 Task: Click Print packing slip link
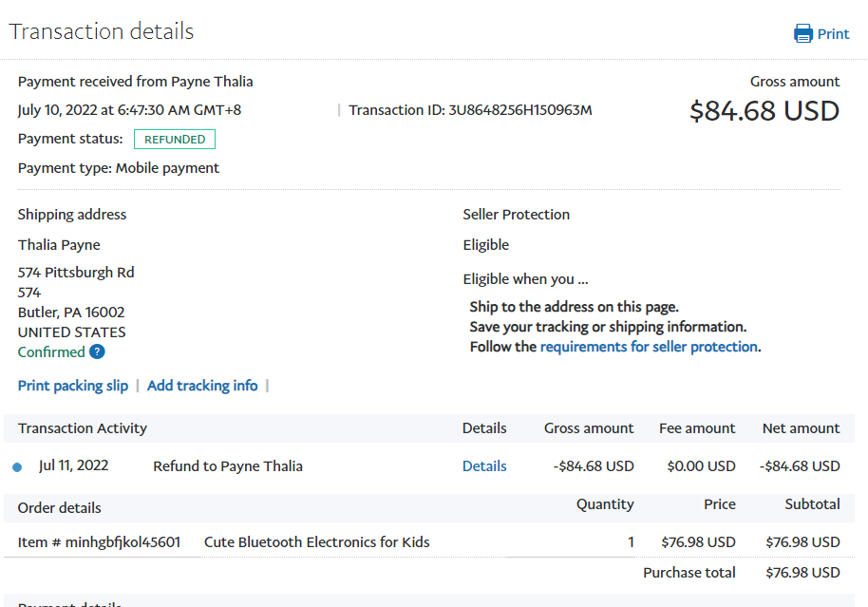(73, 386)
